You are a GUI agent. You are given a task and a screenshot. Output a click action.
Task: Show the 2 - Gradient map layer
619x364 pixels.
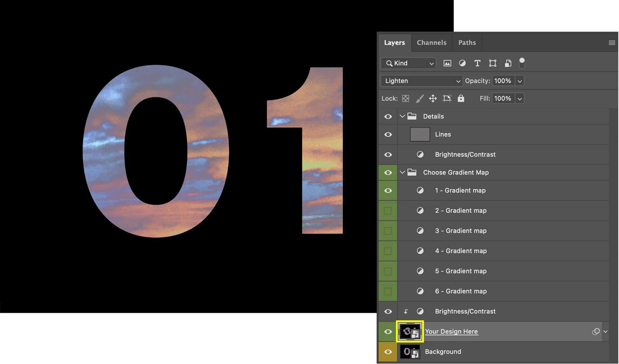388,210
